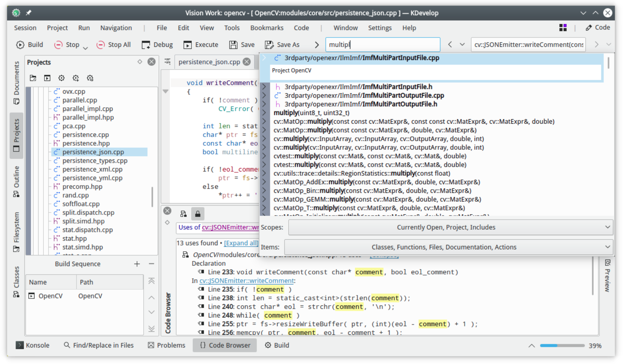The height and width of the screenshot is (364, 623).
Task: Click the Projects panel detach diamond icon
Action: [x=140, y=62]
